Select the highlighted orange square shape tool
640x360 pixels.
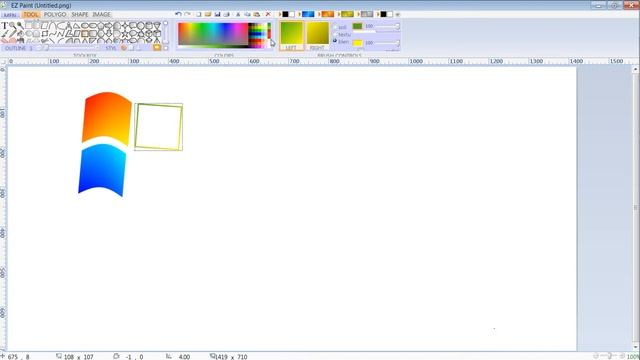point(85,34)
